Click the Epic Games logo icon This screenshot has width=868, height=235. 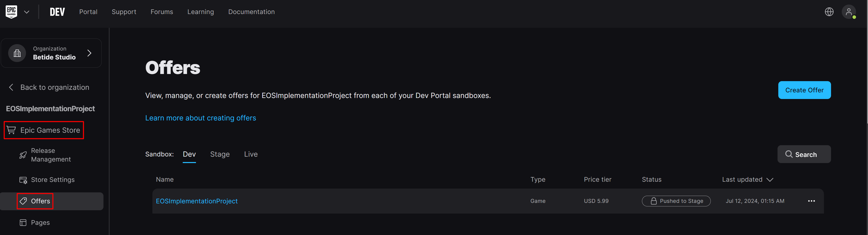tap(11, 12)
